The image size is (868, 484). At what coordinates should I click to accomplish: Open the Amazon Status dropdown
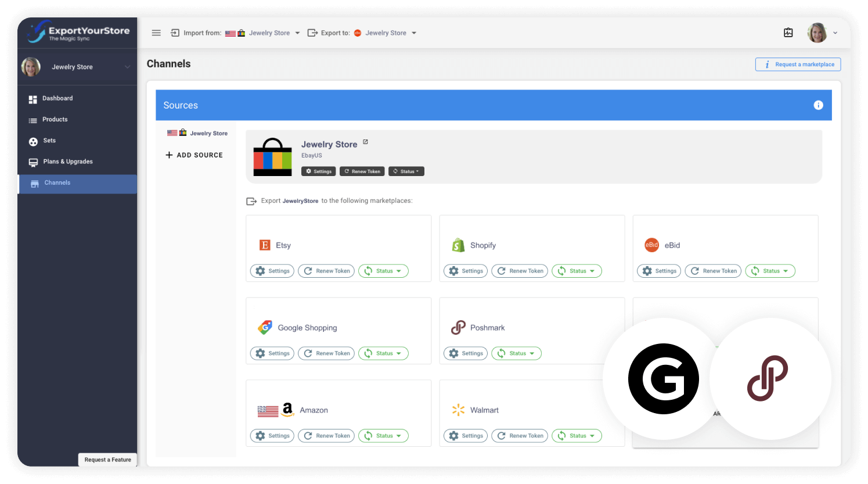pos(383,436)
